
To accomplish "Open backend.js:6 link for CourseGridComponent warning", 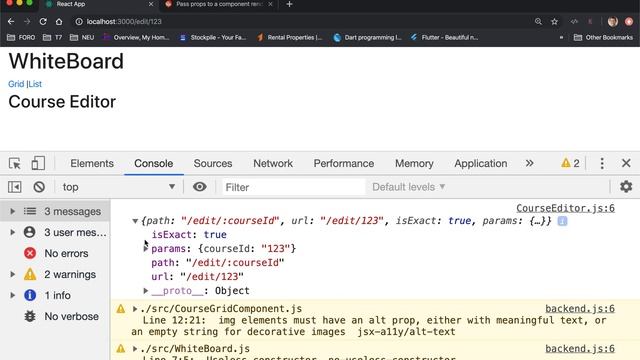I will point(580,309).
